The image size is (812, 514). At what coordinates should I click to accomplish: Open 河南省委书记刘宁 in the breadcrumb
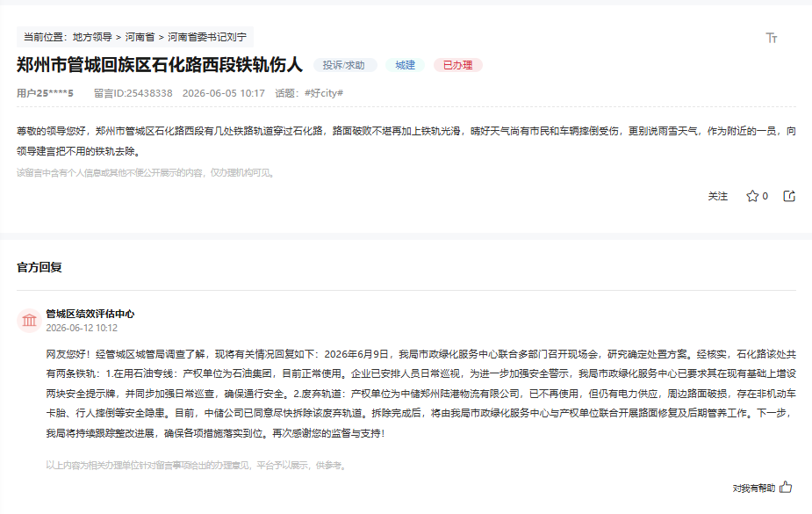coord(207,37)
